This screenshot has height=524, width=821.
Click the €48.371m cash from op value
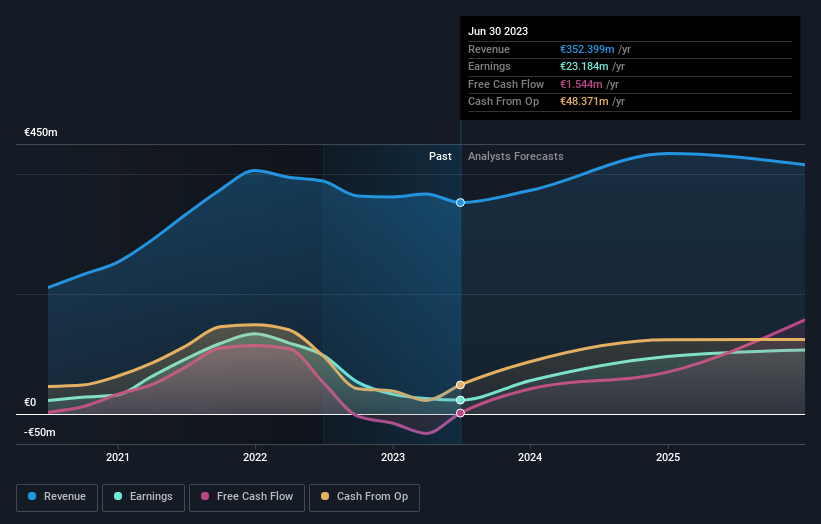click(584, 102)
